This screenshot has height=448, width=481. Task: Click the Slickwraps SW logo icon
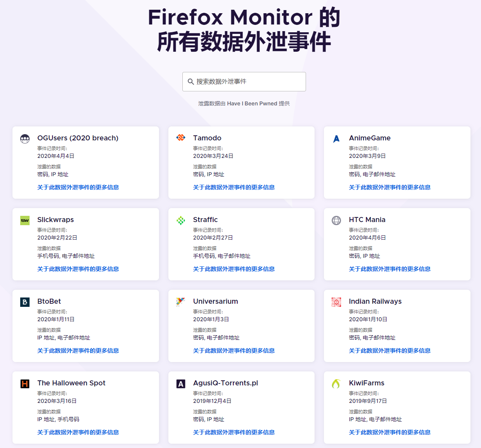(24, 220)
